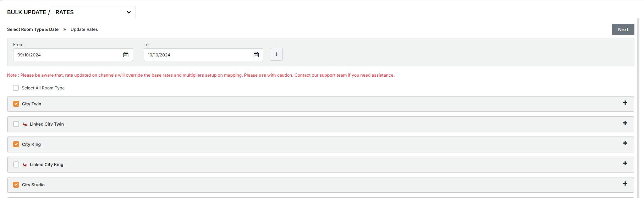Go to Select Room Type & Date step
Screen dimensions: 644x198
(x=33, y=29)
